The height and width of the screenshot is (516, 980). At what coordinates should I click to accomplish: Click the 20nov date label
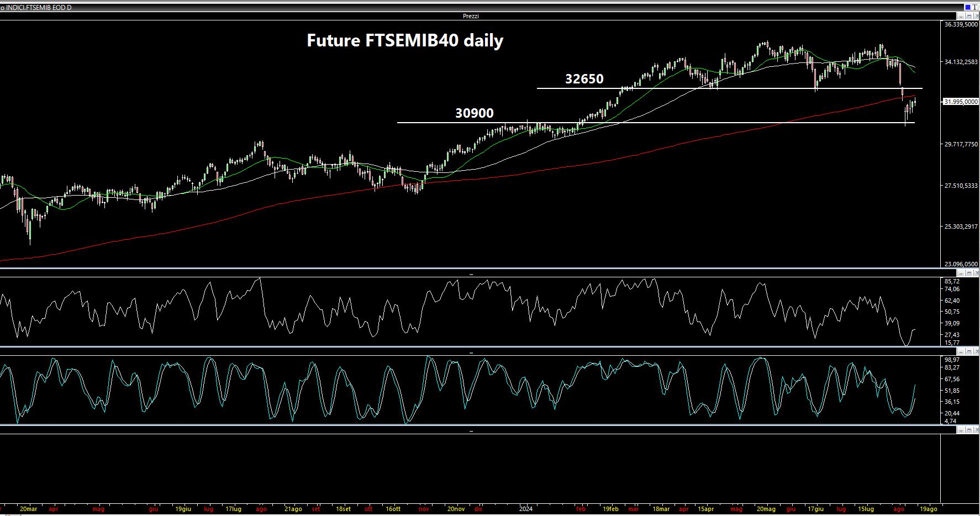click(456, 509)
